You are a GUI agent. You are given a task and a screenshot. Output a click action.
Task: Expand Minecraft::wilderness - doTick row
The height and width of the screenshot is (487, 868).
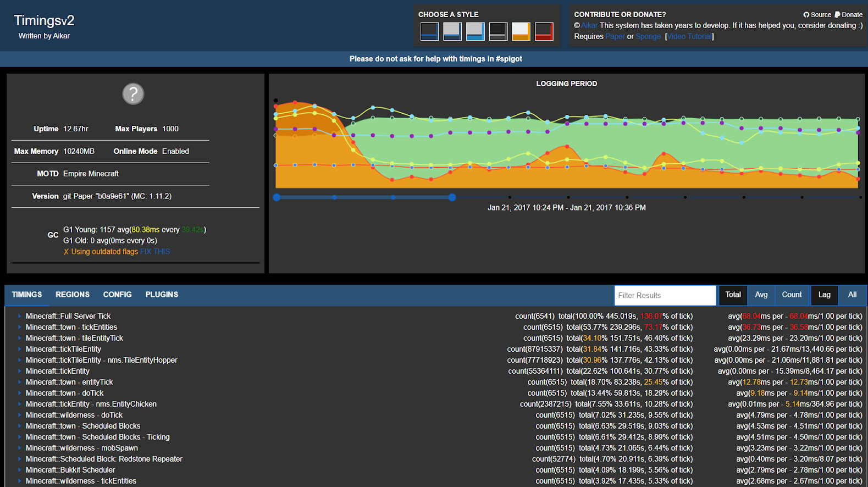coord(19,415)
